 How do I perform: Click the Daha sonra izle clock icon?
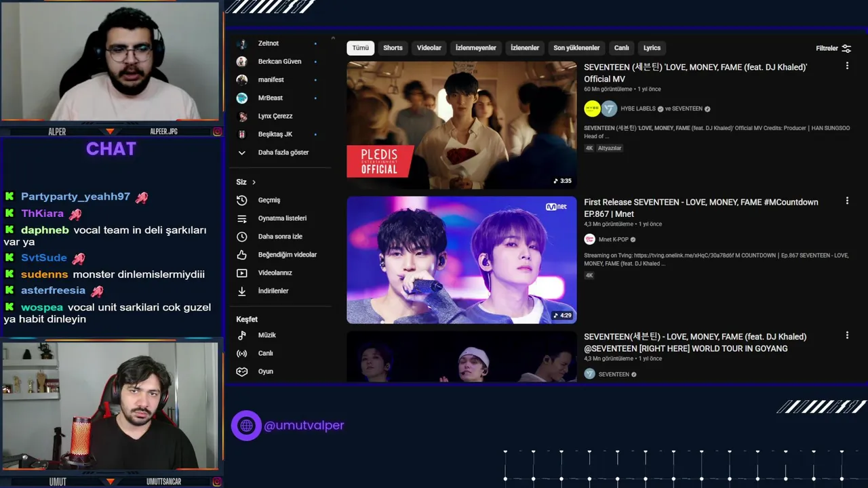coord(242,237)
